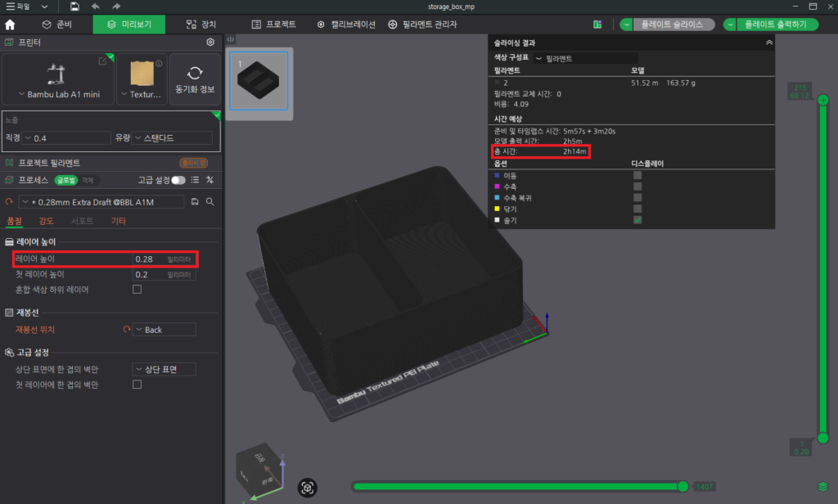Screen dimensions: 838x504
Task: Click the horizontal move slider handle
Action: 683,486
